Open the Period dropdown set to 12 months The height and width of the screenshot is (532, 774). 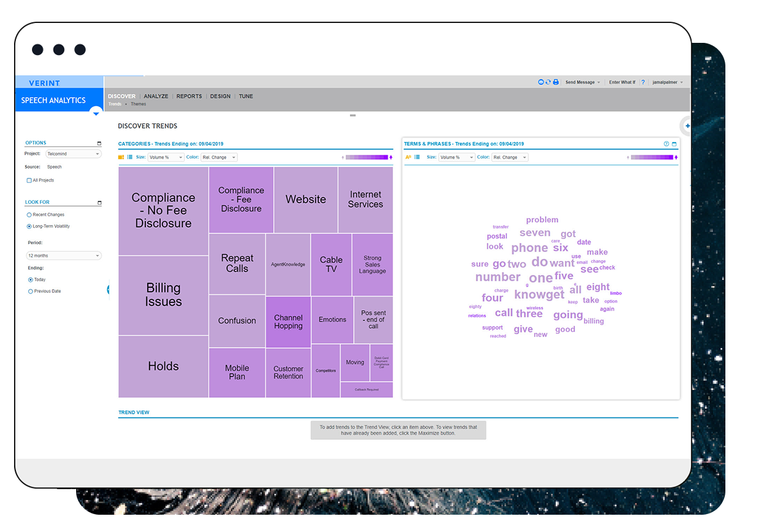click(x=64, y=256)
